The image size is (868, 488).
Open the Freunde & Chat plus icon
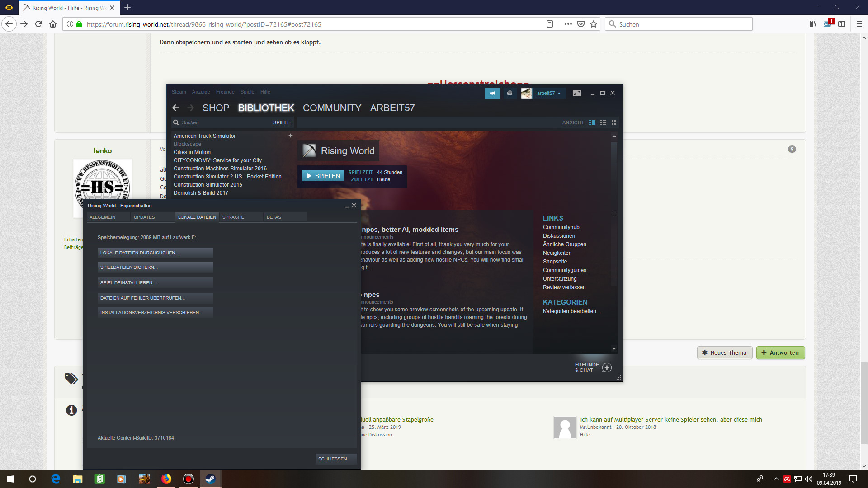607,367
